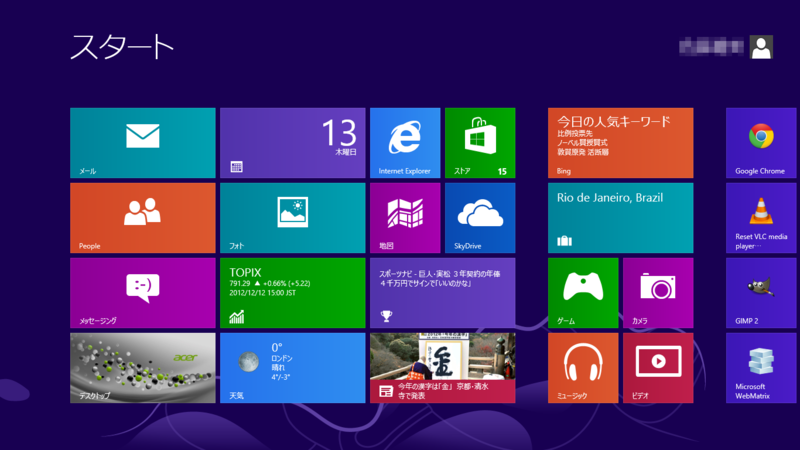Launch Google Chrome tile
This screenshot has height=450, width=800.
pos(761,143)
